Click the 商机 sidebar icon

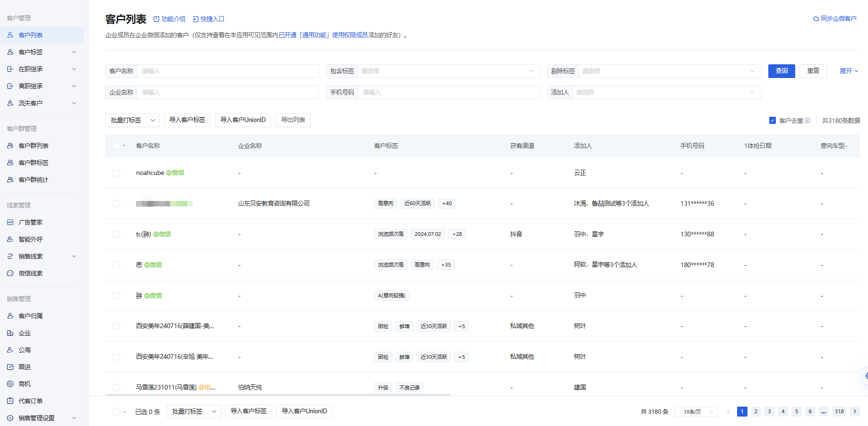pyautogui.click(x=10, y=384)
